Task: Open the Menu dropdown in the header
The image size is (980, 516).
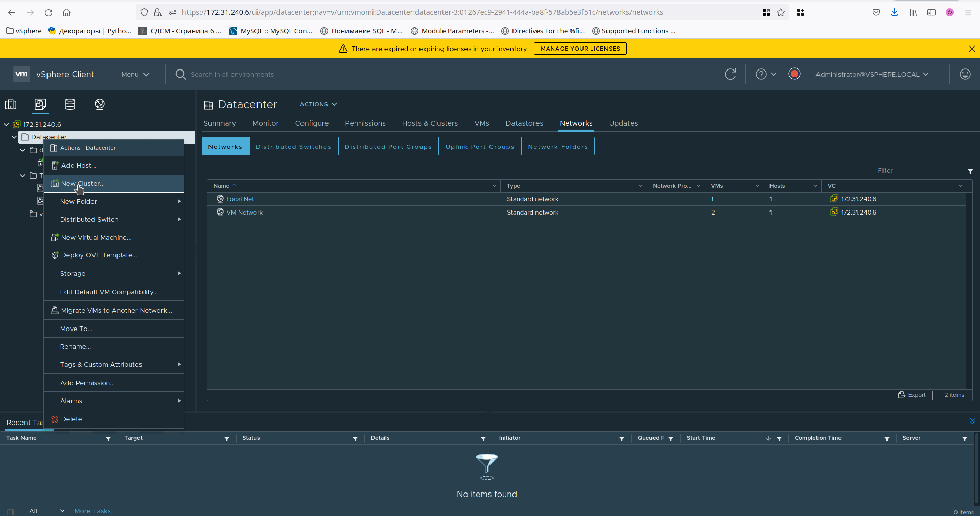Action: click(x=135, y=74)
